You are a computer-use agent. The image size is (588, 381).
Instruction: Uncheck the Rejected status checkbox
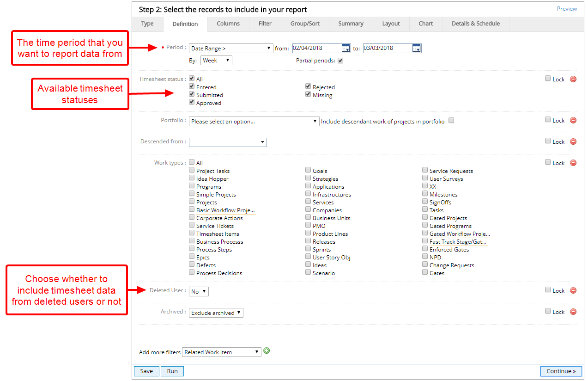pyautogui.click(x=308, y=86)
